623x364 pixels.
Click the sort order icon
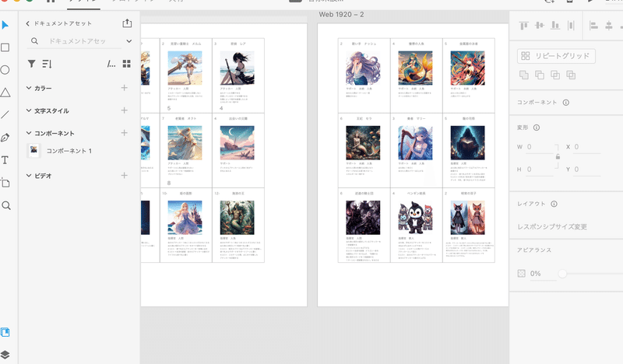click(47, 64)
